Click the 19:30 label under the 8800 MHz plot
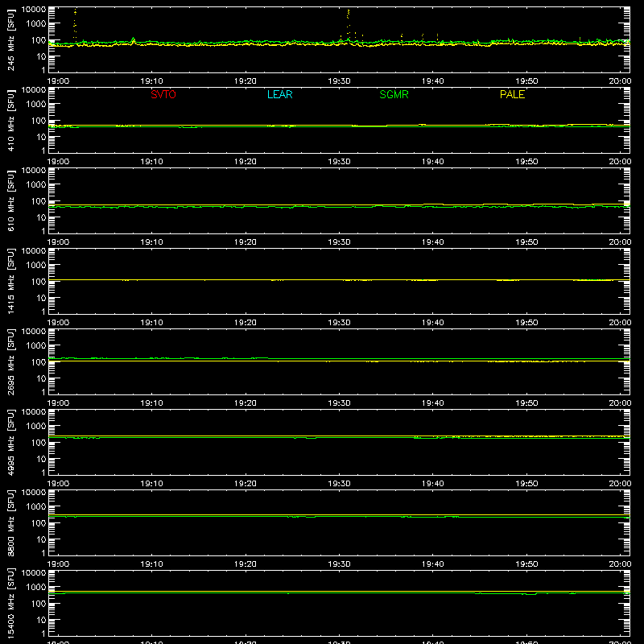Image resolution: width=644 pixels, height=644 pixels. [x=339, y=564]
